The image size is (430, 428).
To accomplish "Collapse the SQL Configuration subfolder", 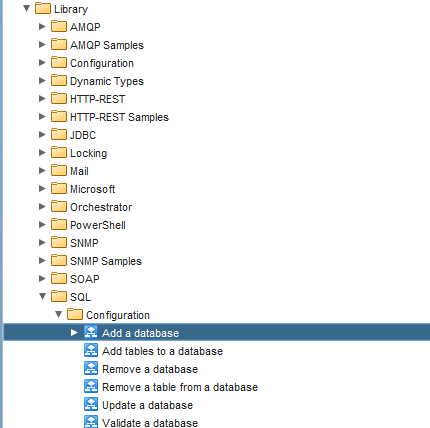I will pyautogui.click(x=59, y=314).
